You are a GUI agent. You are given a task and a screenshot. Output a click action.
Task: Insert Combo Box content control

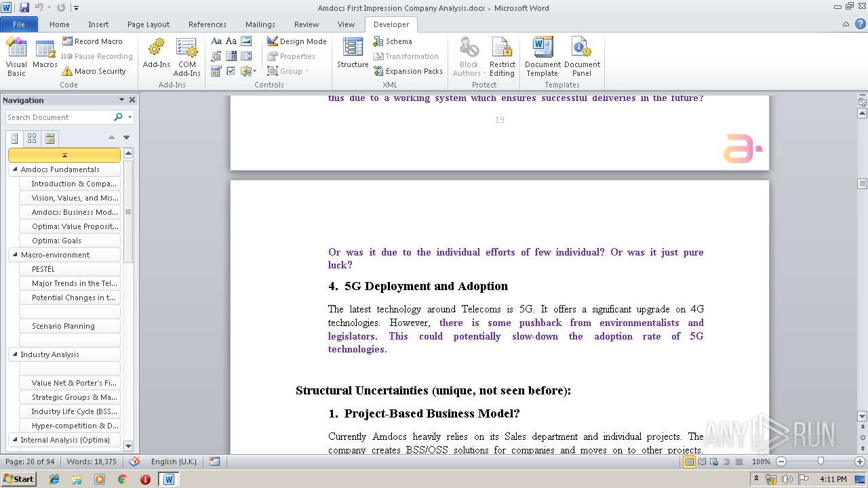pos(231,56)
